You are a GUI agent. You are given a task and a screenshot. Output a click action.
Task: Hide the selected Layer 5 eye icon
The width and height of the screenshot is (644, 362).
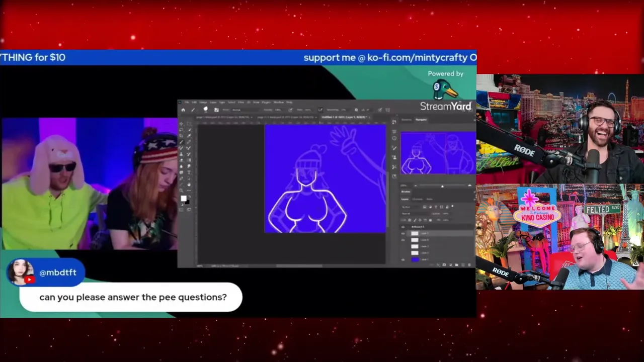403,234
